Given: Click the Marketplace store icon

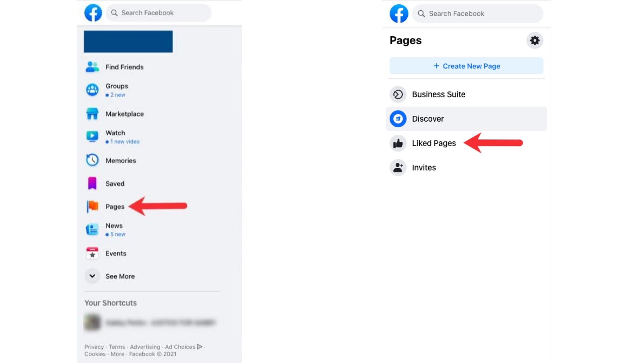Looking at the screenshot, I should pos(92,113).
